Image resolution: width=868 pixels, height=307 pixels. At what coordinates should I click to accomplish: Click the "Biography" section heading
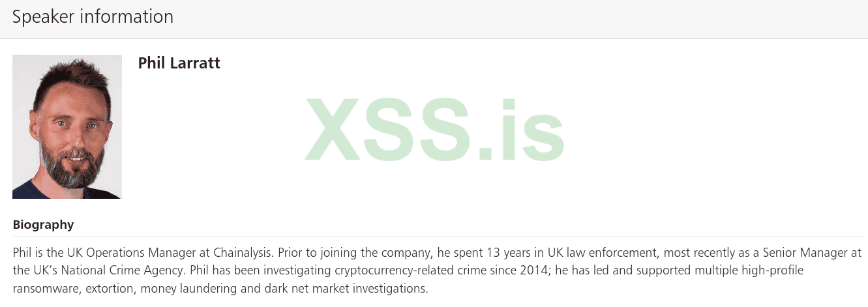tap(43, 225)
